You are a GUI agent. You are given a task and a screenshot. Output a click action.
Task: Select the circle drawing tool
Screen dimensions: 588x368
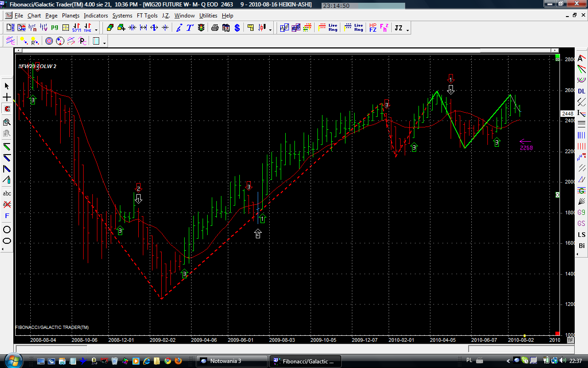tap(7, 230)
